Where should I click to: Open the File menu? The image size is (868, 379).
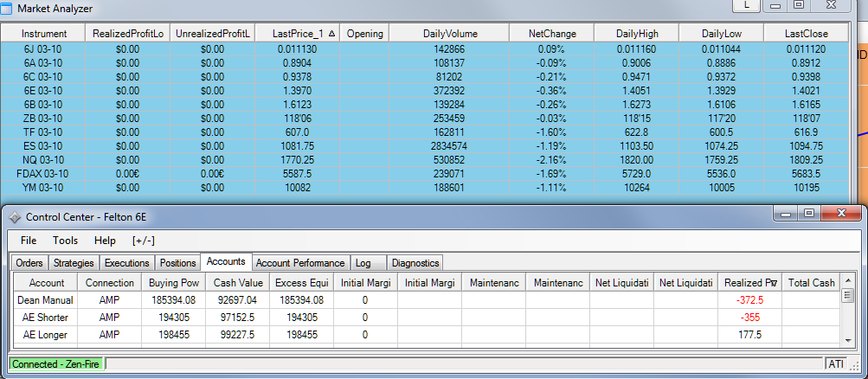point(29,241)
